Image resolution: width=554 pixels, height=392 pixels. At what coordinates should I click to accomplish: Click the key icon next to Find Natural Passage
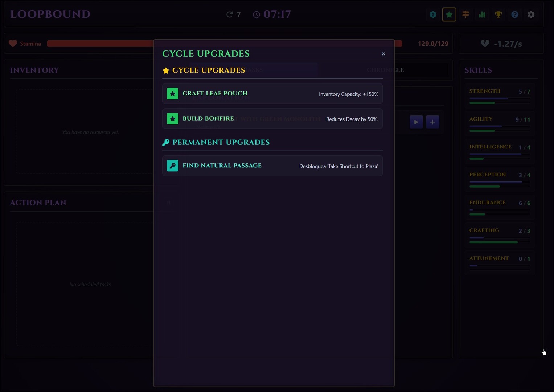coord(172,166)
